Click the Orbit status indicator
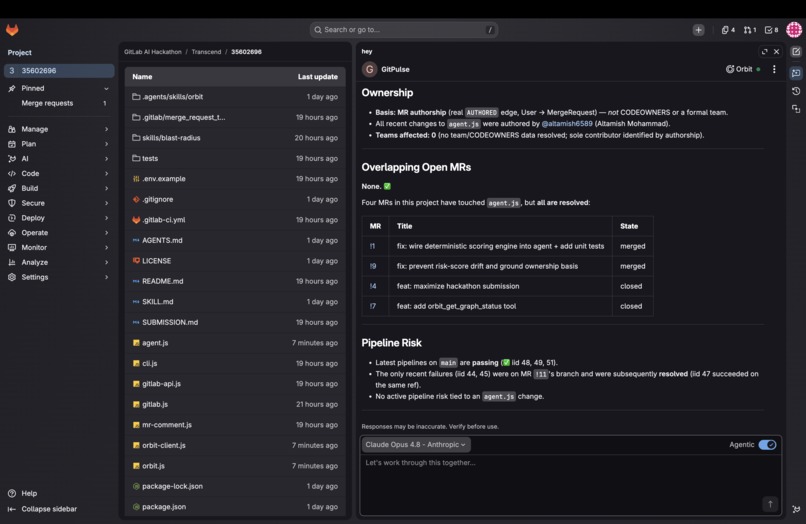806x524 pixels. click(x=743, y=69)
